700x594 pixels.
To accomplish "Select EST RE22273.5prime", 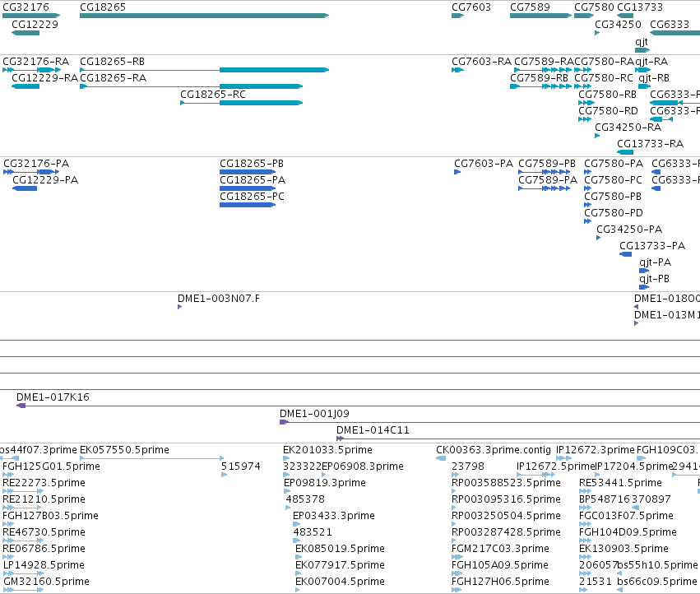I will pyautogui.click(x=23, y=491).
